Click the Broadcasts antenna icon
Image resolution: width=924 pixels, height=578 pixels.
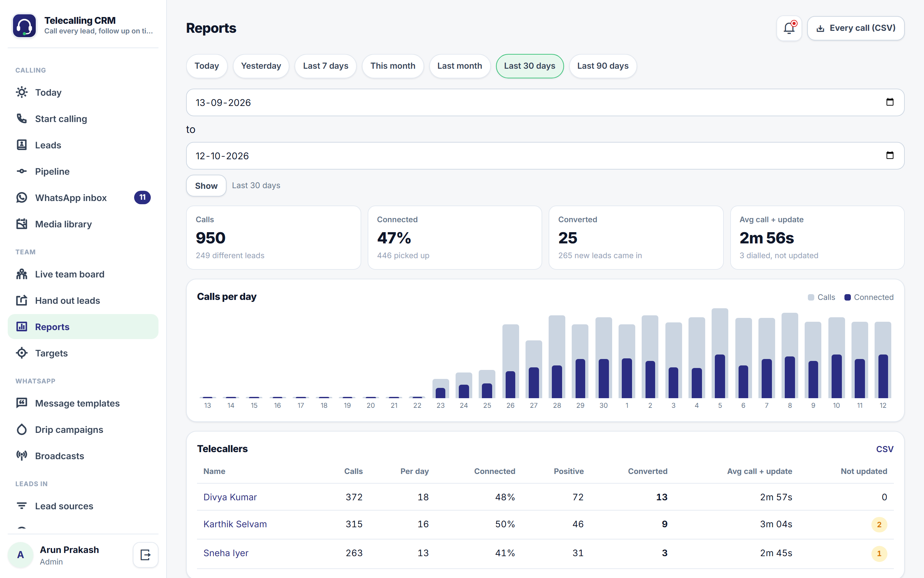tap(22, 456)
